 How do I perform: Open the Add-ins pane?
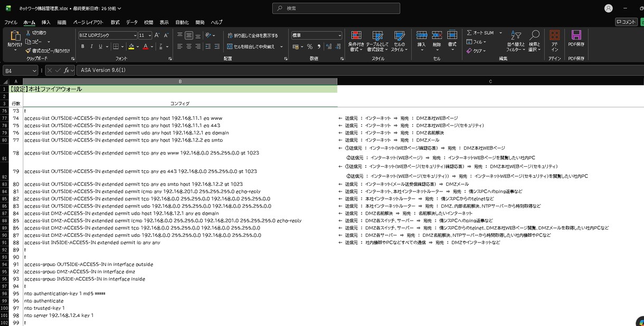(554, 41)
